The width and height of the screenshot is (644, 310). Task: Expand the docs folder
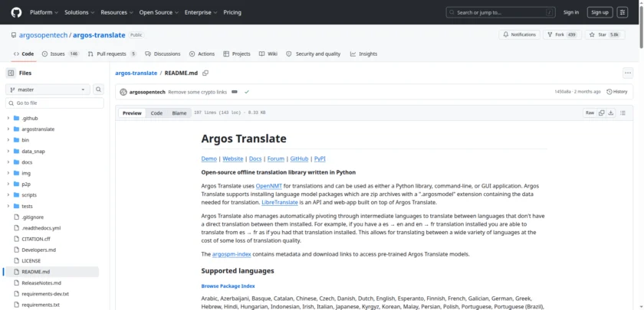(8, 162)
